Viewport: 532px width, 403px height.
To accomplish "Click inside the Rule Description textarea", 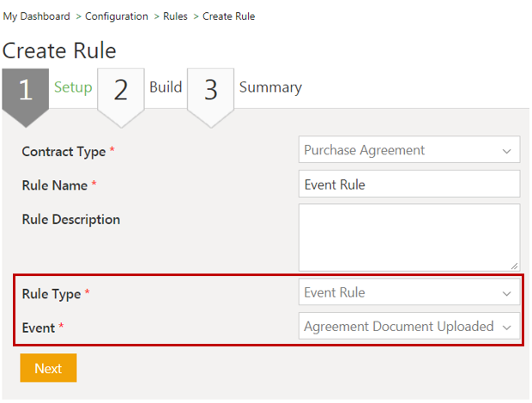I will tap(409, 237).
